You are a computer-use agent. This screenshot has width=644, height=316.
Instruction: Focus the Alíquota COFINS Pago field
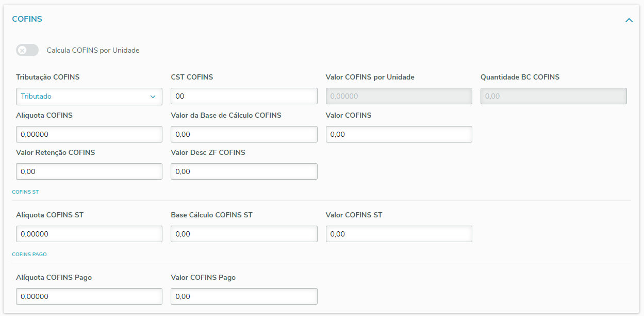tap(89, 296)
